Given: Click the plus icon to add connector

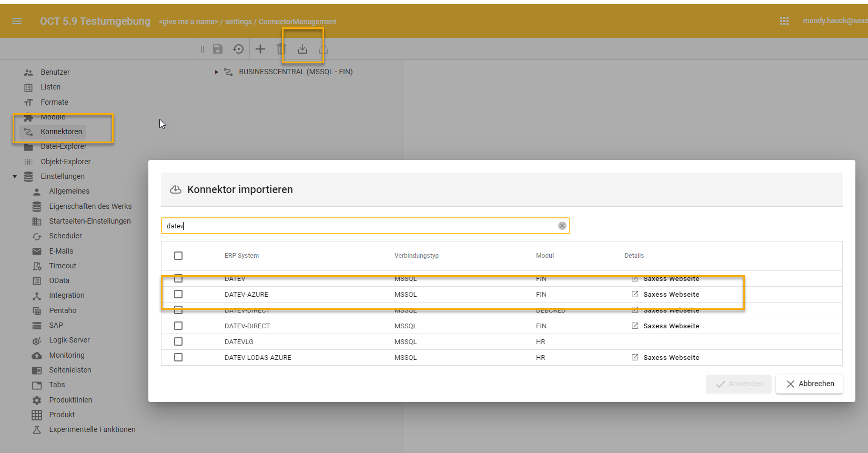Looking at the screenshot, I should coord(260,49).
